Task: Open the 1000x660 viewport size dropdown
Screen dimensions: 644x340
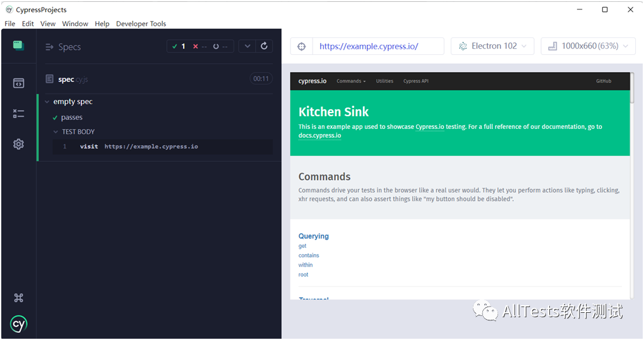Action: [588, 46]
